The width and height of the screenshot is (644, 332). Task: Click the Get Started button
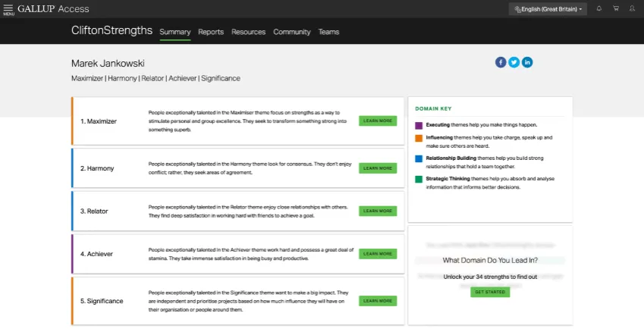click(490, 292)
